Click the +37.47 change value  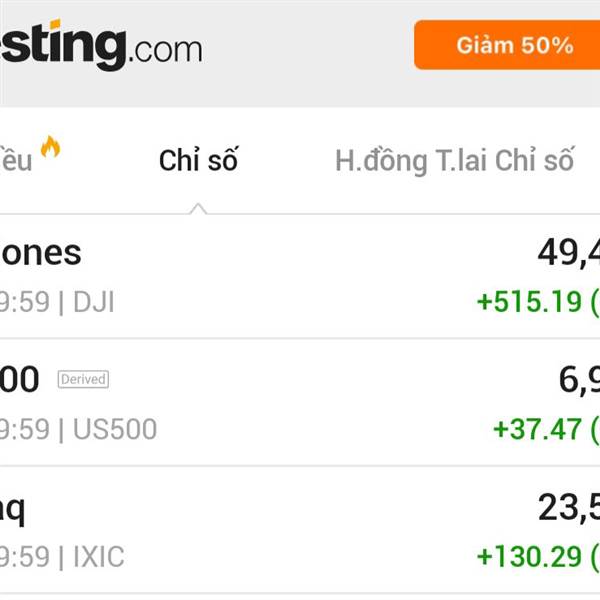click(x=538, y=429)
